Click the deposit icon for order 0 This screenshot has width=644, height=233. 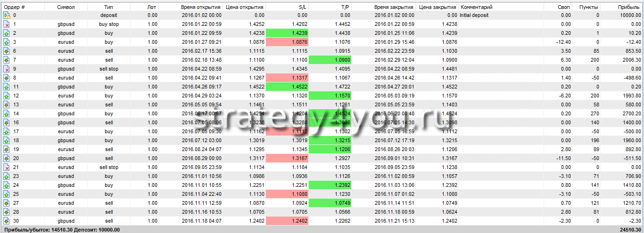tap(7, 15)
